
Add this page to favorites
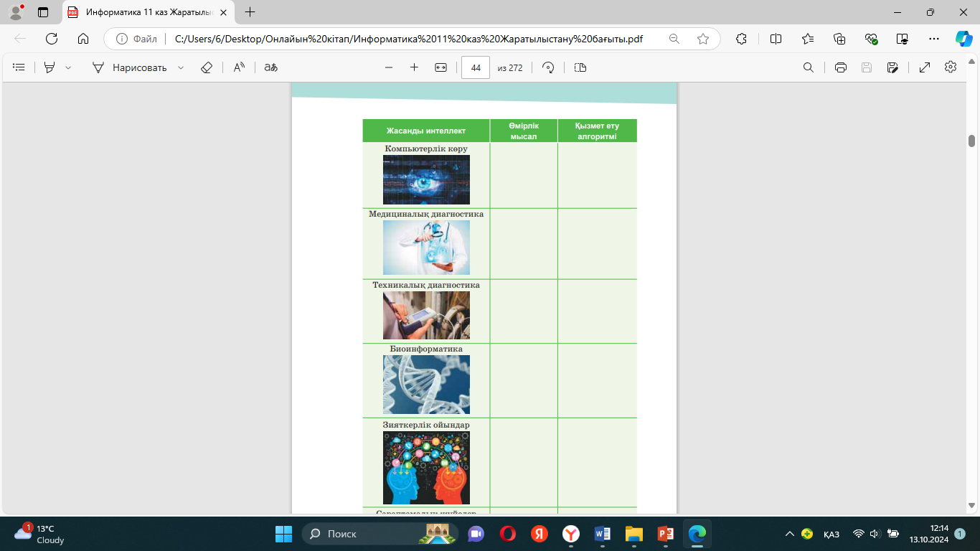coord(703,39)
